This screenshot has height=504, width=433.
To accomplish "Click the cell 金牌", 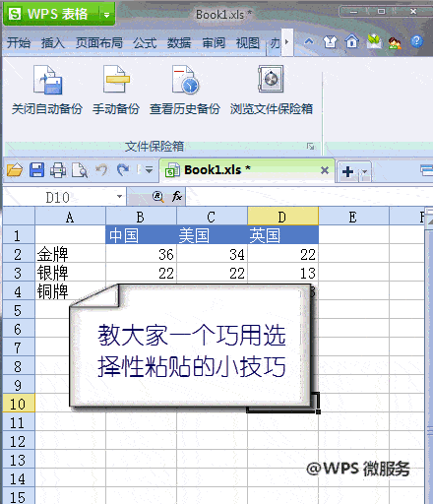I will 70,254.
